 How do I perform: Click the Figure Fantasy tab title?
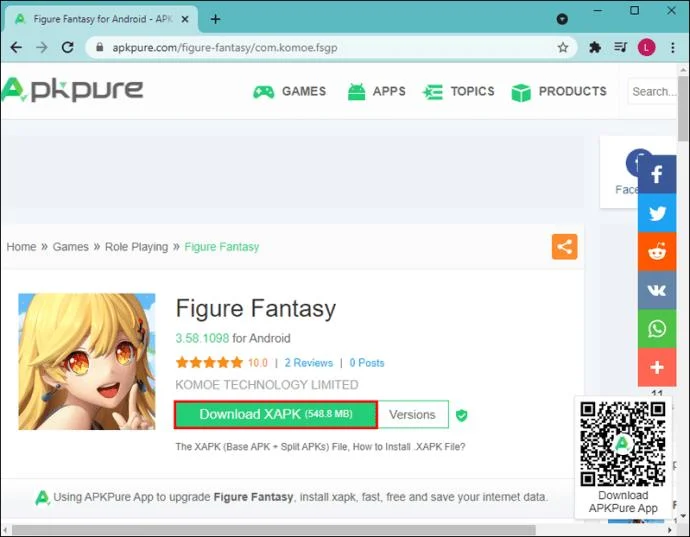coord(103,19)
